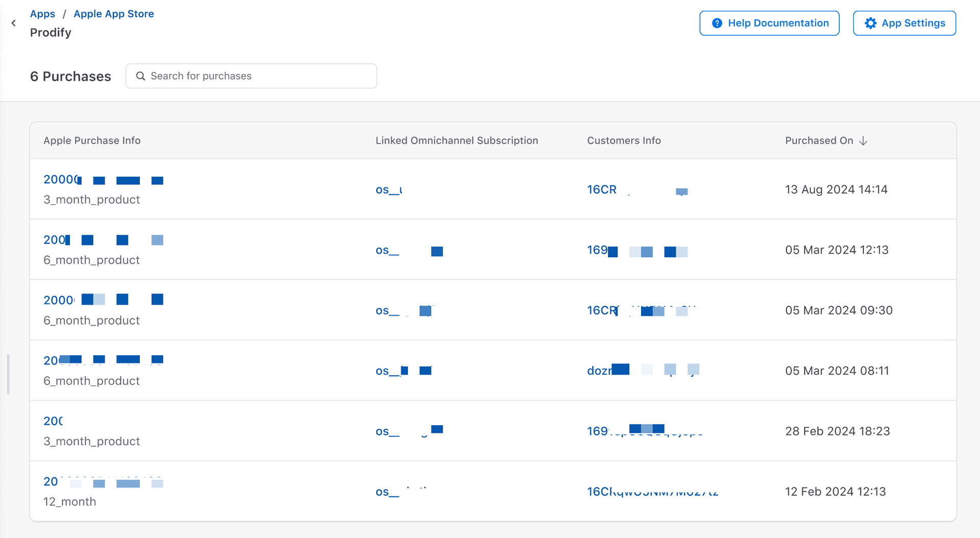Toggle the Purchased On sort arrow
Screen dimensions: 980x538
click(x=863, y=141)
